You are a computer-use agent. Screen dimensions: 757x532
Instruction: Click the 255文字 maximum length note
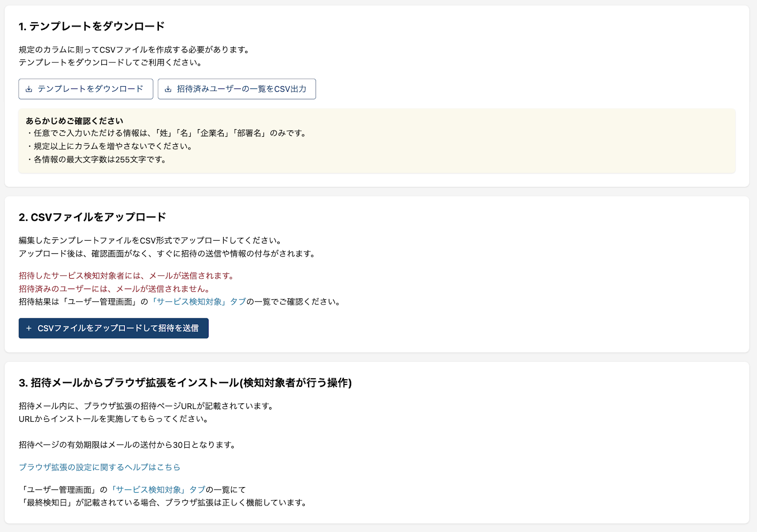97,159
